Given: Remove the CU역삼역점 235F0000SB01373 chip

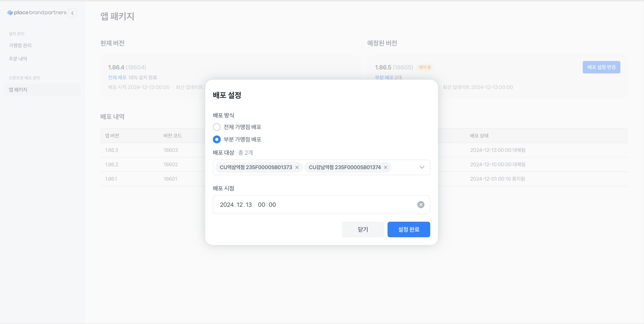Looking at the screenshot, I should click(297, 167).
